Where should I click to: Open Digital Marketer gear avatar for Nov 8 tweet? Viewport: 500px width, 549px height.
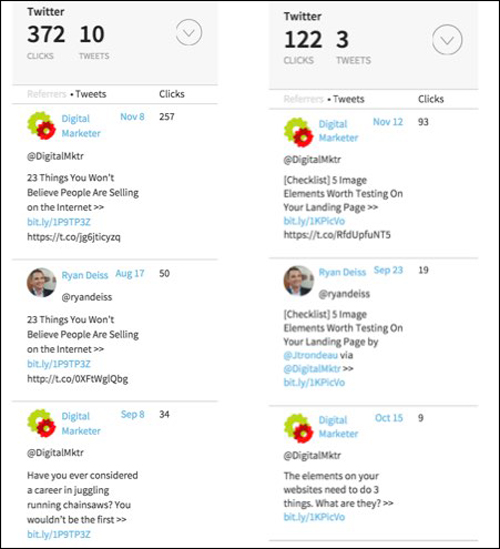(x=42, y=125)
